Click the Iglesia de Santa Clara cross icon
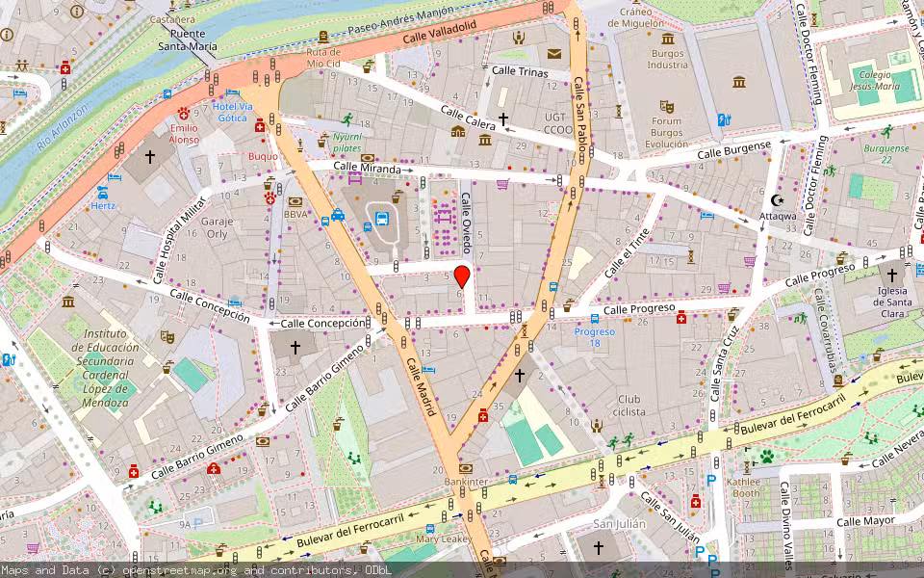This screenshot has width=924, height=578. [891, 276]
